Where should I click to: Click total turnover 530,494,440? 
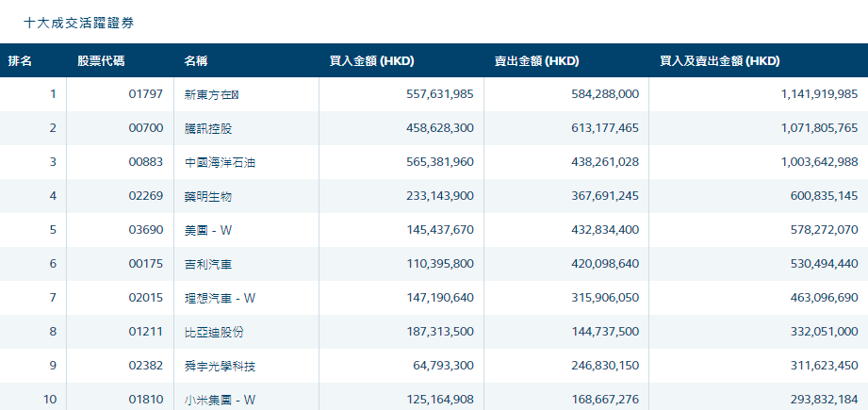pyautogui.click(x=825, y=264)
